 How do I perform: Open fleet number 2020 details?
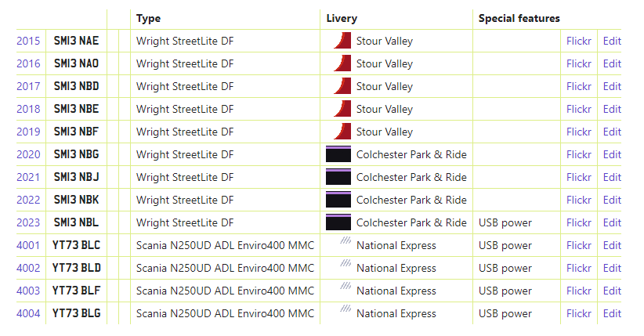pyautogui.click(x=28, y=154)
